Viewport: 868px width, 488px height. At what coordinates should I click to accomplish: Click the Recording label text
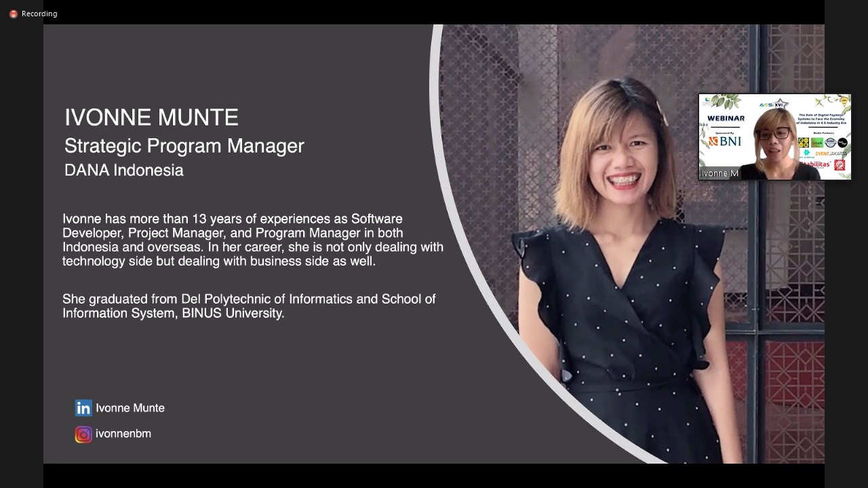39,14
